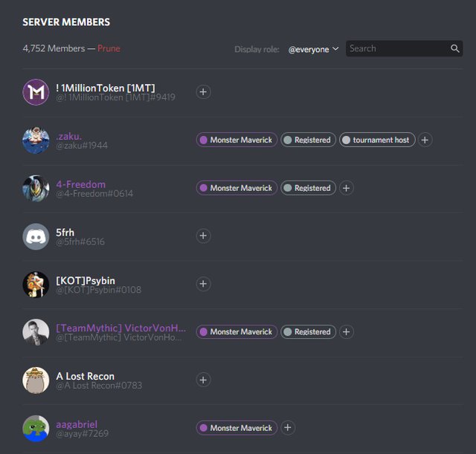The width and height of the screenshot is (476, 454).
Task: Remove Registered role from 4-Freedom
Action: click(288, 188)
